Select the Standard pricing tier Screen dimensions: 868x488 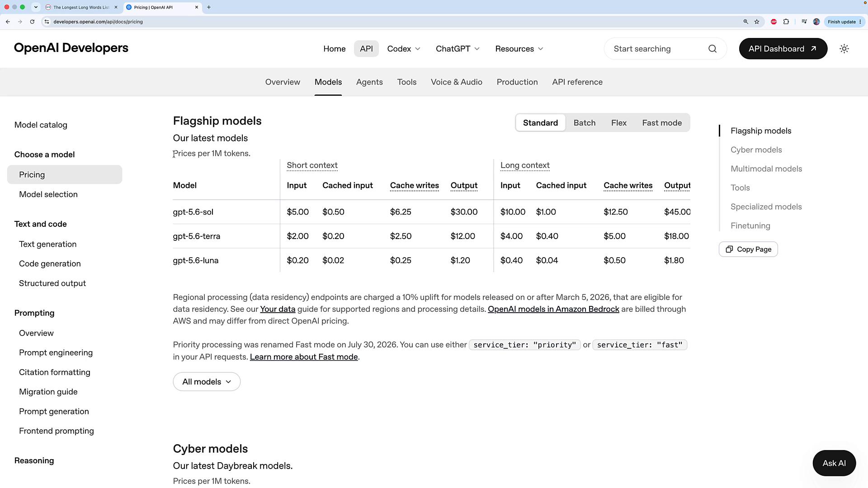click(540, 123)
